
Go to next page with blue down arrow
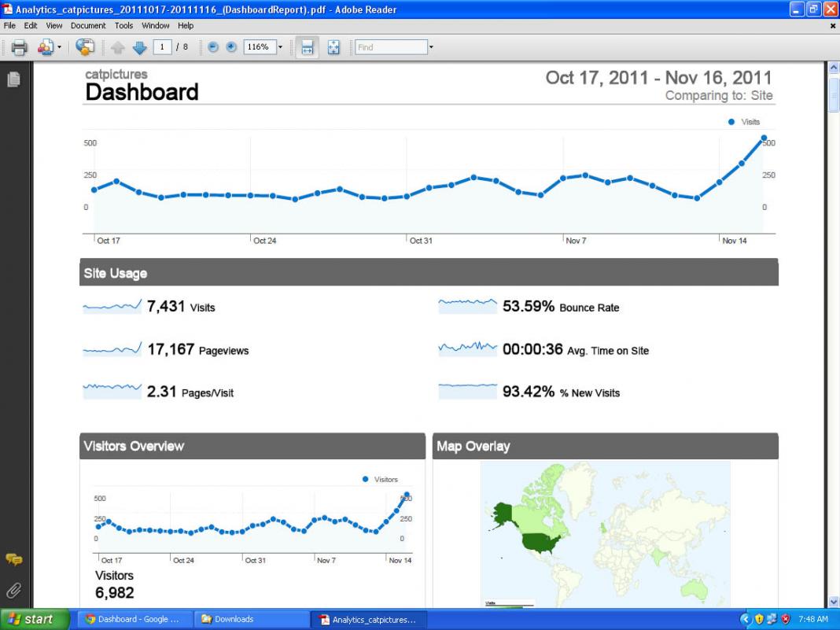point(139,48)
